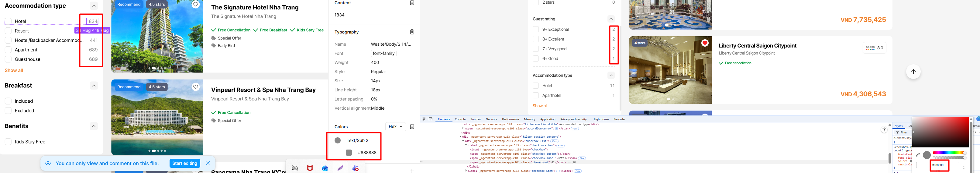Click the eyedropper in the color picker
This screenshot has height=173, width=980.
click(918, 155)
